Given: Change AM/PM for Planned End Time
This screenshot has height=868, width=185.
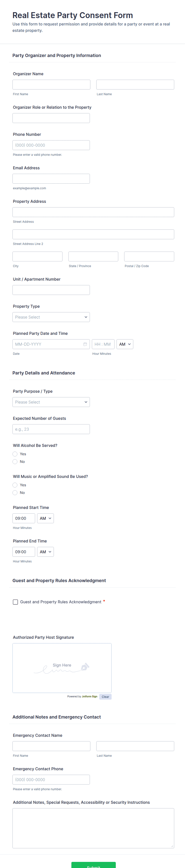Looking at the screenshot, I should (x=45, y=552).
